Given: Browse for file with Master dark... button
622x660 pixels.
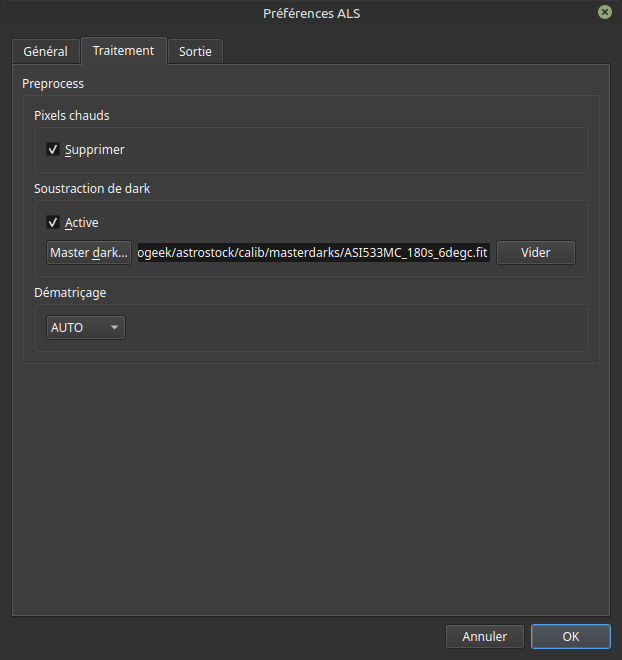Looking at the screenshot, I should [x=89, y=253].
